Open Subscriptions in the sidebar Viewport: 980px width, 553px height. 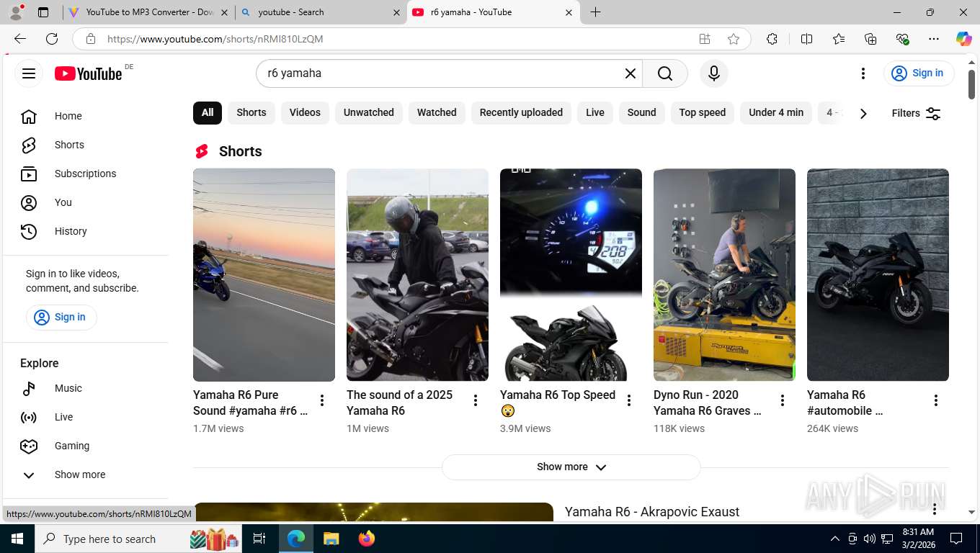[86, 174]
